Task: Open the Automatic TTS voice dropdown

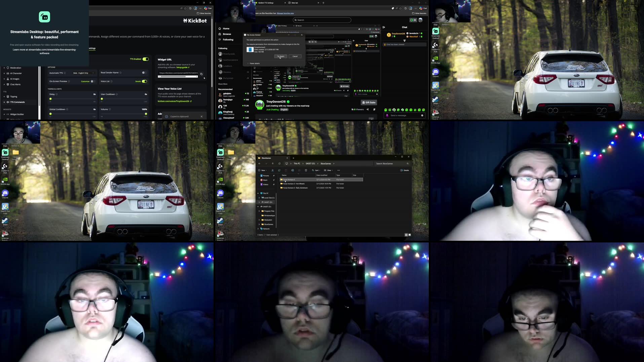Action: tap(83, 73)
